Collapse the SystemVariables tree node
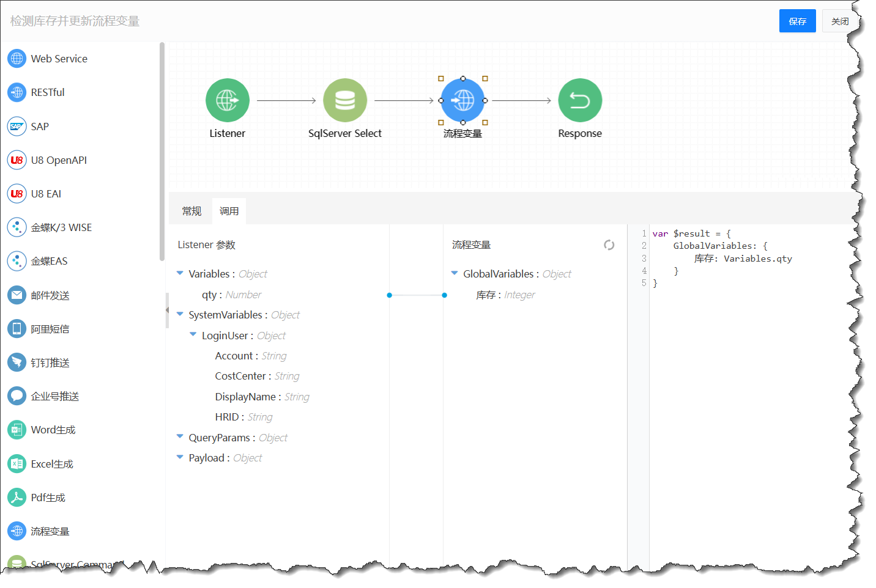The height and width of the screenshot is (588, 876). click(x=180, y=314)
